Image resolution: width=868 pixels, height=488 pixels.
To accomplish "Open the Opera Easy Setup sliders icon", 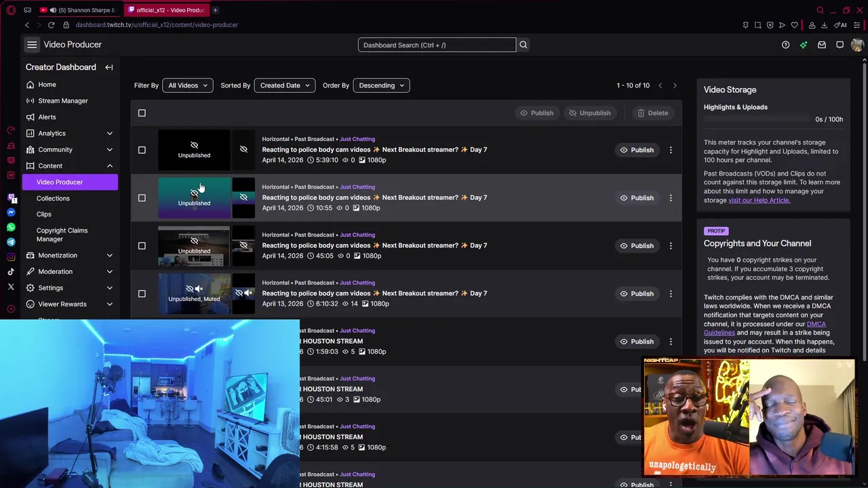I will pos(856,25).
